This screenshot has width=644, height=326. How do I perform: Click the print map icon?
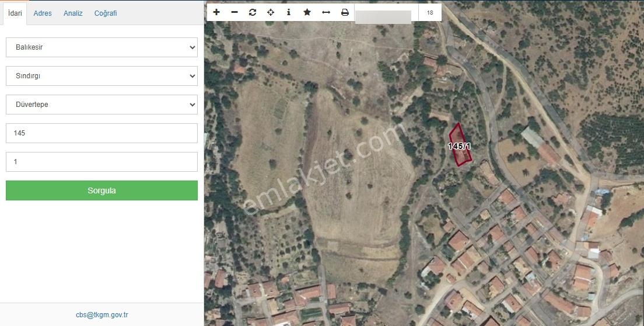point(345,12)
